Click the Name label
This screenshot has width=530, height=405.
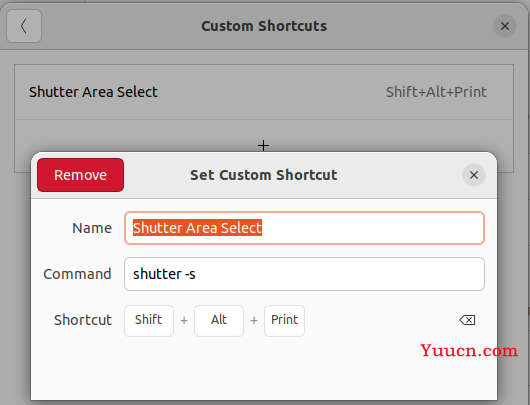tap(92, 228)
